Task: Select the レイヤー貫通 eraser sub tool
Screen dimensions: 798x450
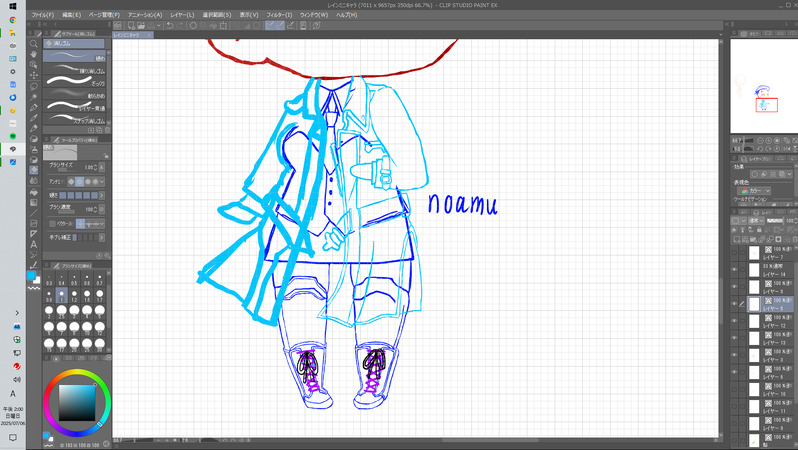Action: 74,106
